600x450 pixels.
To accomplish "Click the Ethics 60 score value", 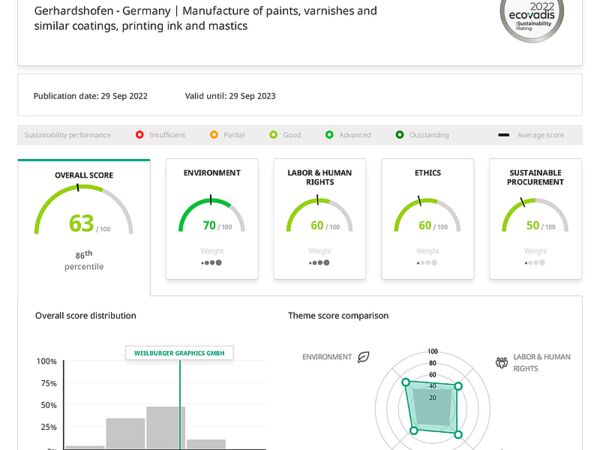I will pos(425,225).
